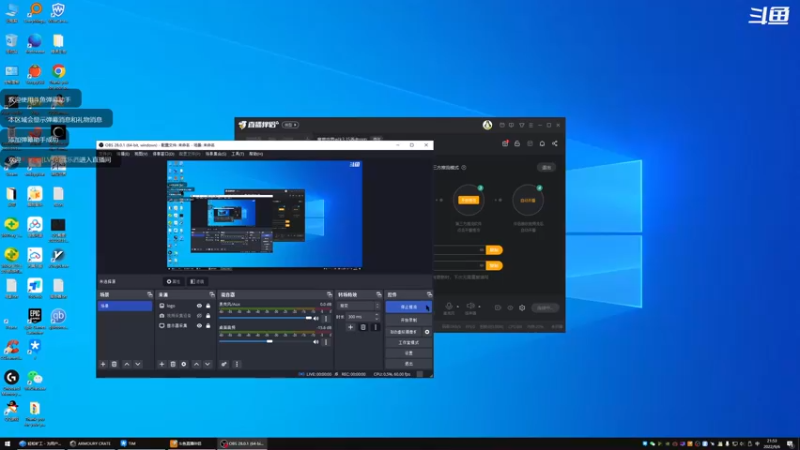Open the Help menu in OBS
This screenshot has width=800, height=450.
pos(256,154)
